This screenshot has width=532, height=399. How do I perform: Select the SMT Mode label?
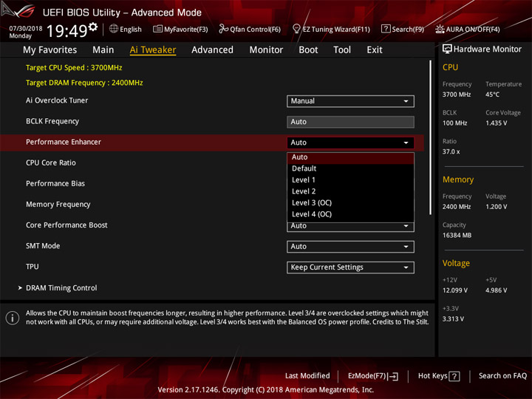[x=43, y=246]
